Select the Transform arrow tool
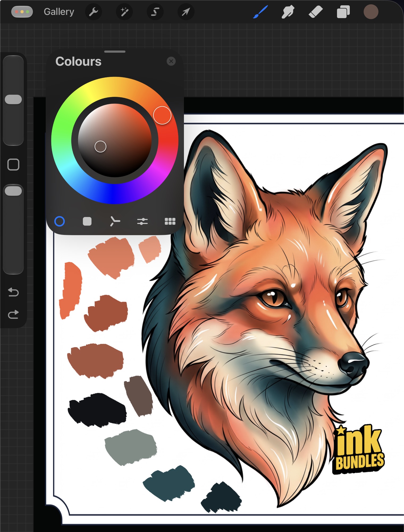 click(186, 12)
